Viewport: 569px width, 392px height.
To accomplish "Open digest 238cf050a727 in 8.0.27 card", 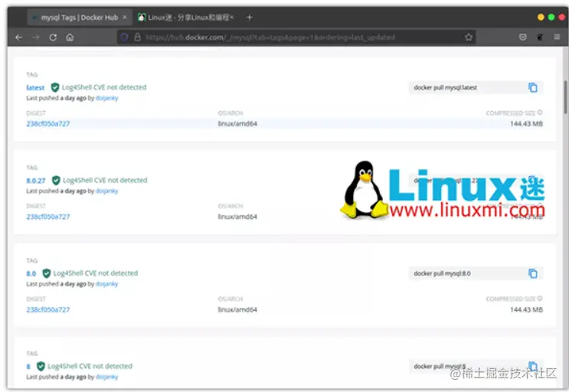I will pyautogui.click(x=48, y=217).
